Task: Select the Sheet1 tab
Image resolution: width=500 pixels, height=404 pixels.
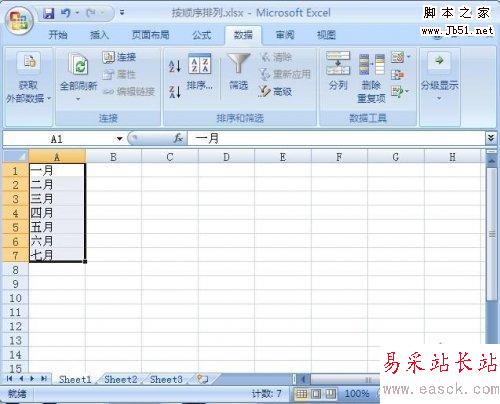Action: click(x=75, y=379)
